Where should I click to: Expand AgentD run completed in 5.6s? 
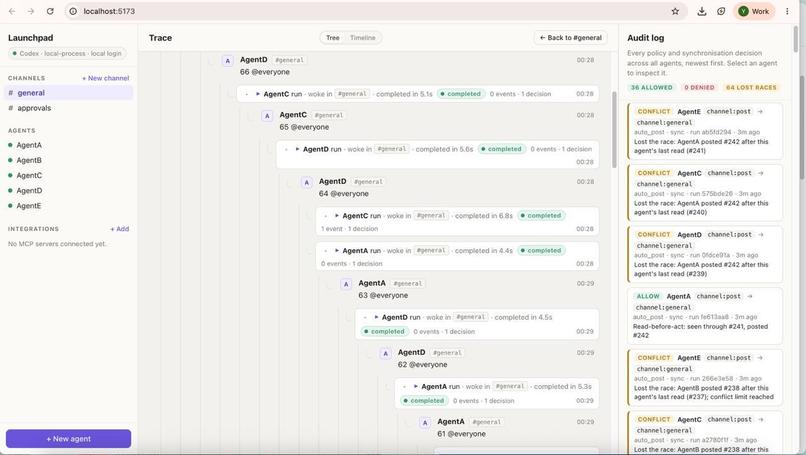coord(297,149)
